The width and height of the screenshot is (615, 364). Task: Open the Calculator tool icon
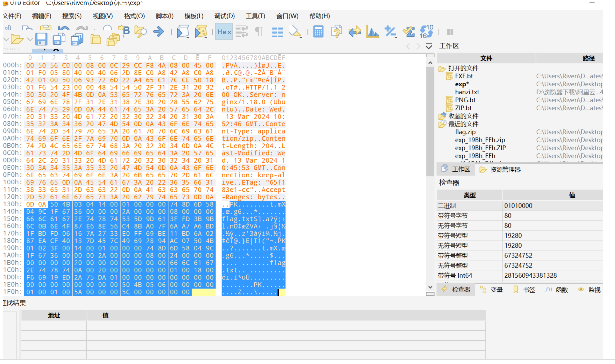[x=318, y=32]
